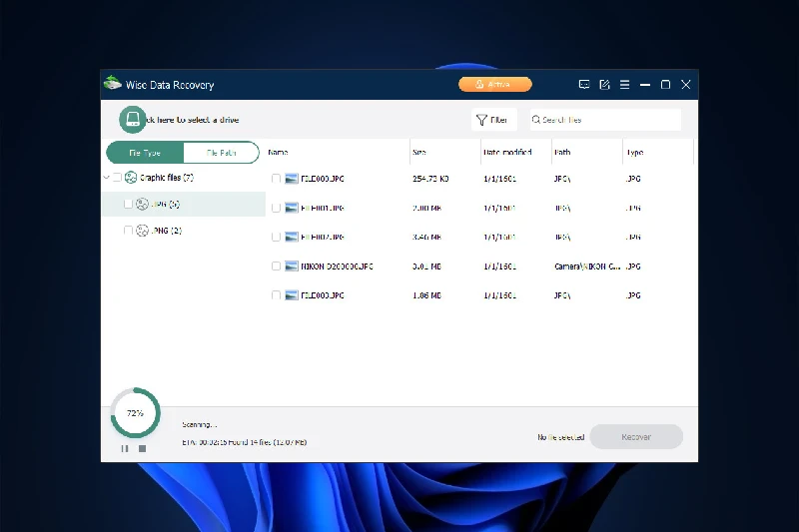Open the Filter button
Viewport: 799px width, 532px height.
tap(493, 120)
